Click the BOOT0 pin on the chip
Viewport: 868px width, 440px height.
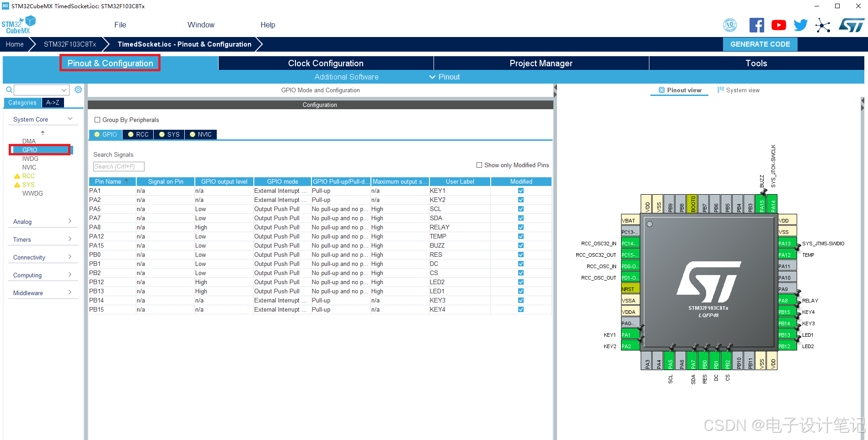tap(693, 204)
